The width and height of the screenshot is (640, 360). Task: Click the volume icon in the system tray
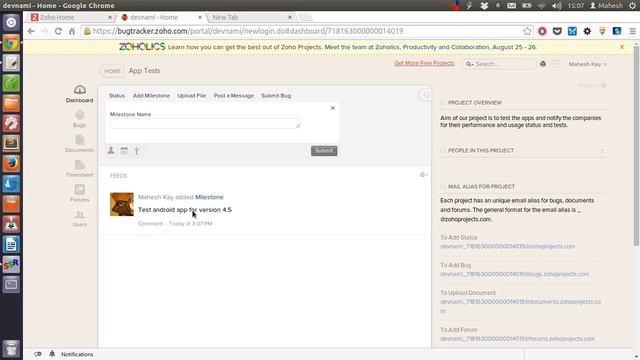556,6
